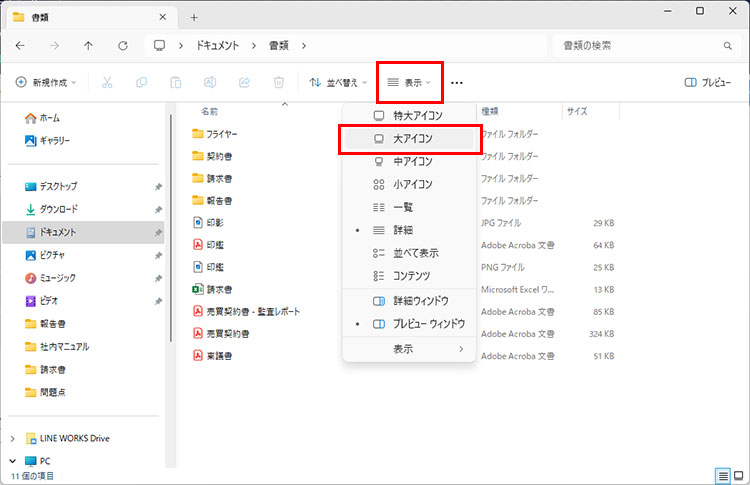
Task: Open ダウンロード in the sidebar
Action: click(58, 209)
